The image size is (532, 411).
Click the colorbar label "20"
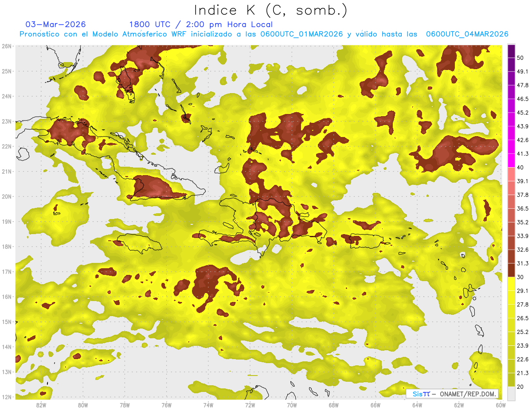coord(521,387)
